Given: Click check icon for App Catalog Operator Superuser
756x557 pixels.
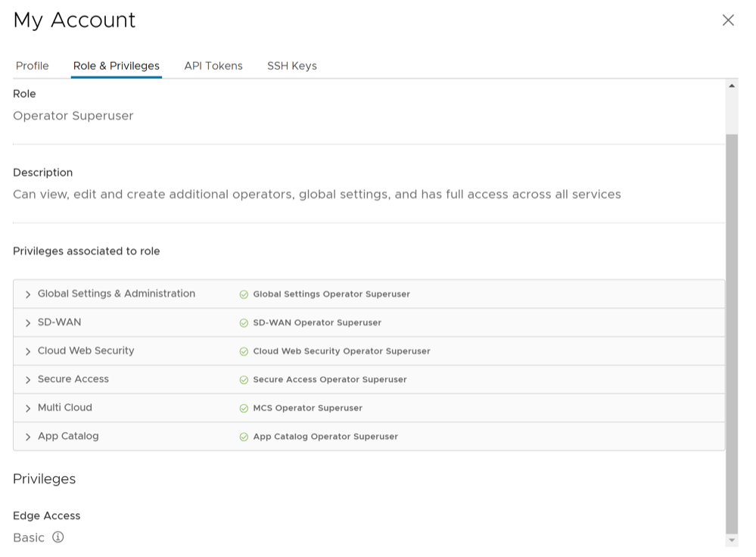Looking at the screenshot, I should coord(244,437).
